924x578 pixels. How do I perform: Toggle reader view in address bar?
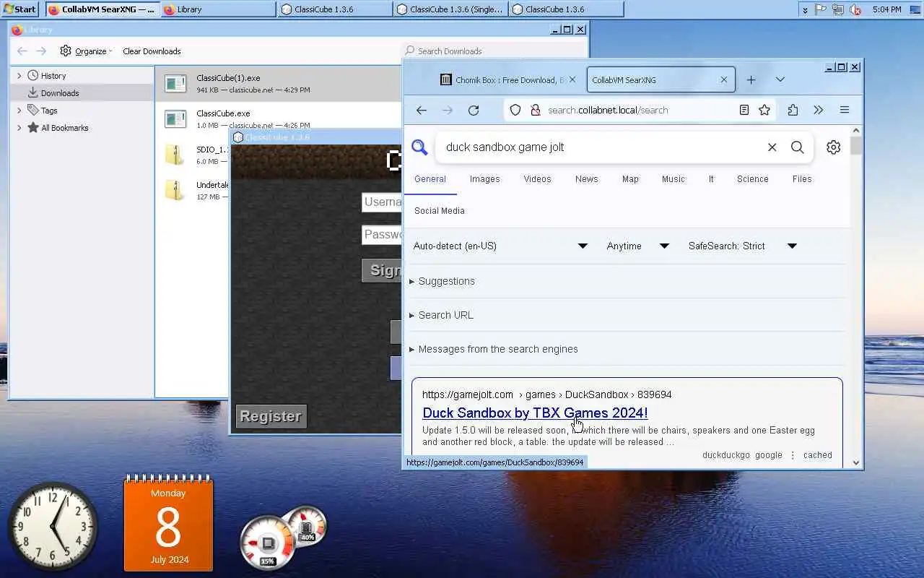click(x=744, y=110)
